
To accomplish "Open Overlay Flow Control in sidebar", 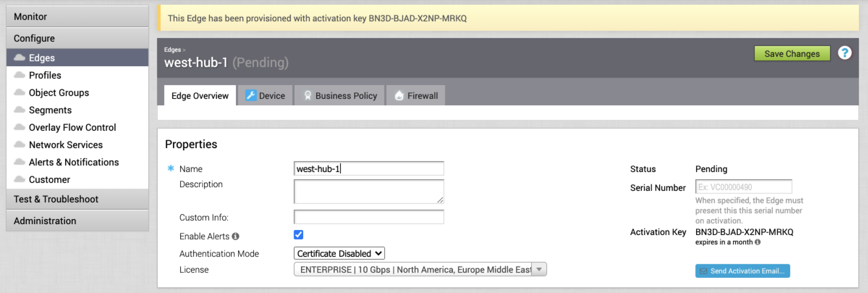I will click(72, 128).
